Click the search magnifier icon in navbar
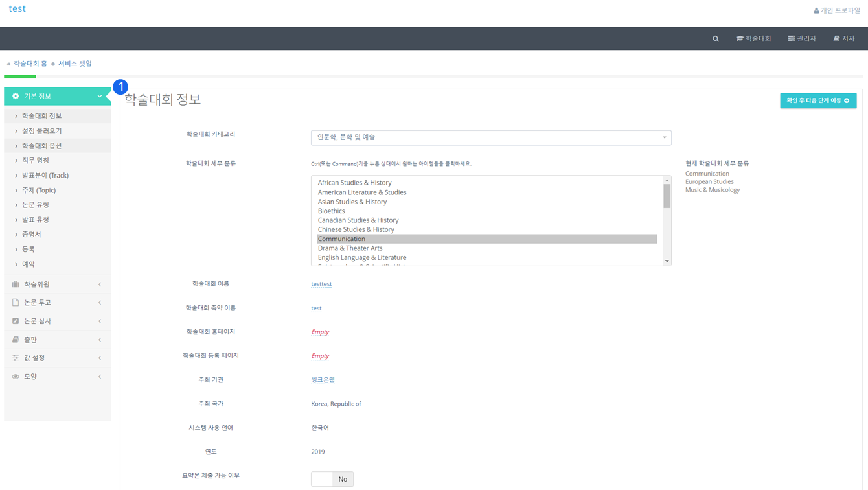 click(x=716, y=39)
